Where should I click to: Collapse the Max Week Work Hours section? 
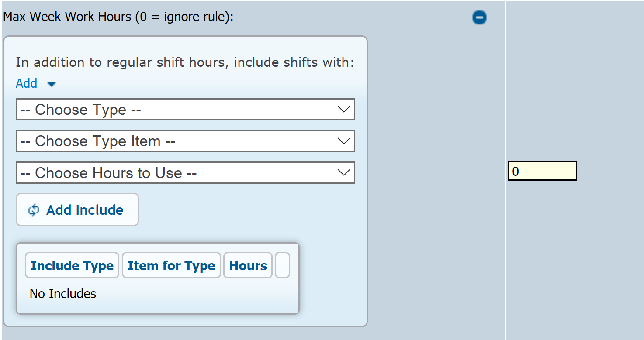[x=479, y=17]
